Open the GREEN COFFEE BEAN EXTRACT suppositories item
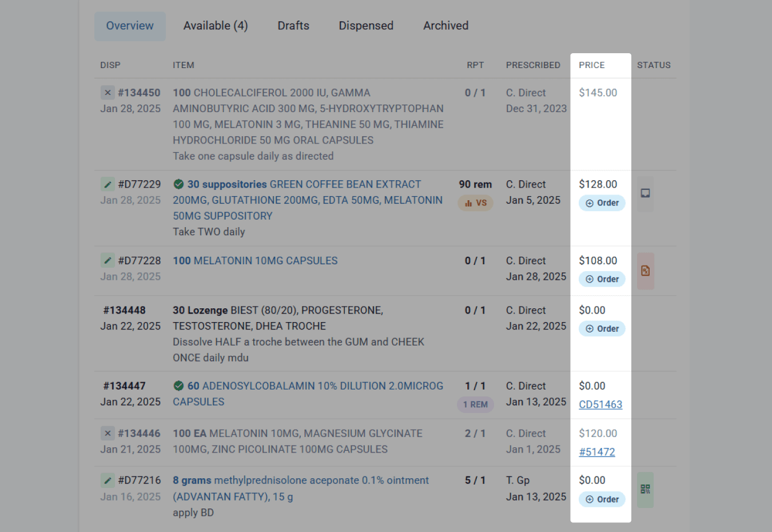 click(x=308, y=200)
